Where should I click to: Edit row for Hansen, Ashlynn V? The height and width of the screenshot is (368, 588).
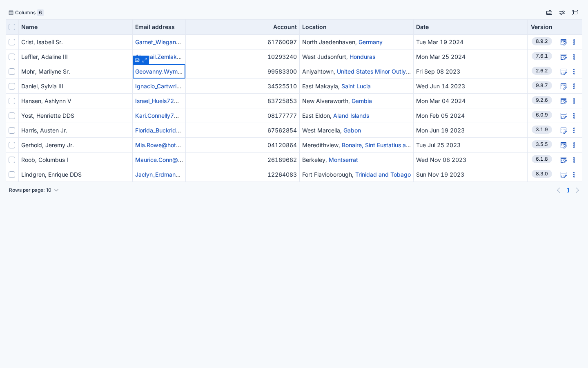(563, 101)
